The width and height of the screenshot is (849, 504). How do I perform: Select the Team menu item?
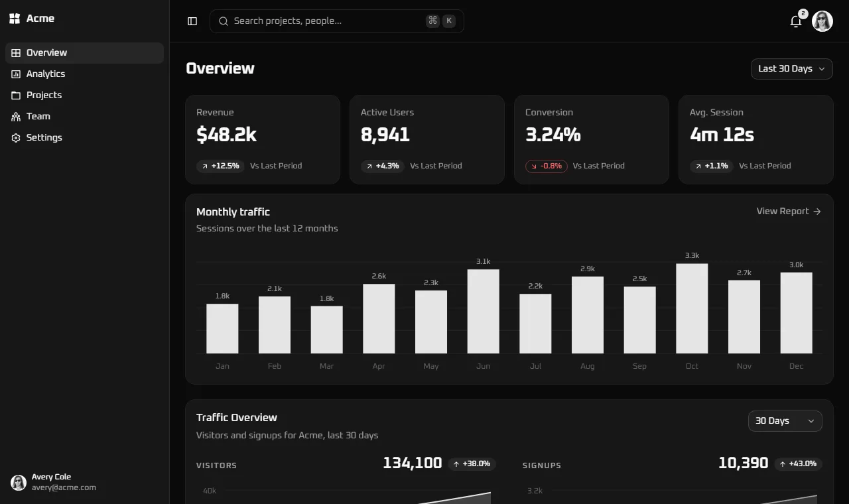(x=84, y=117)
